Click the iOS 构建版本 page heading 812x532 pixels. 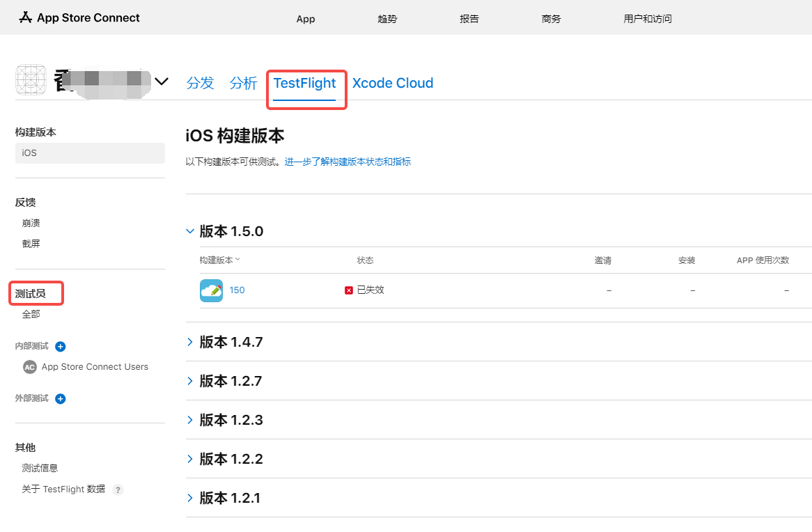coord(235,136)
